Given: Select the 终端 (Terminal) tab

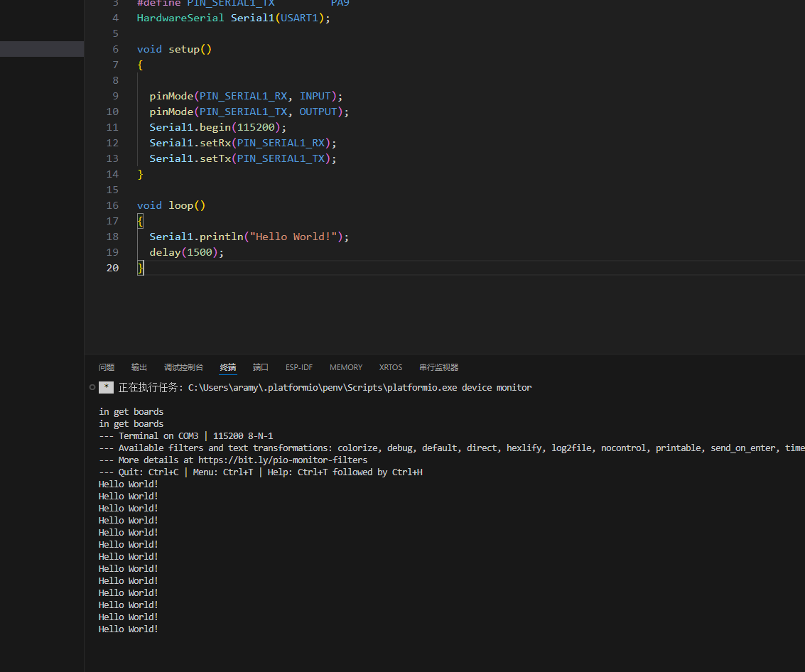Looking at the screenshot, I should 228,367.
